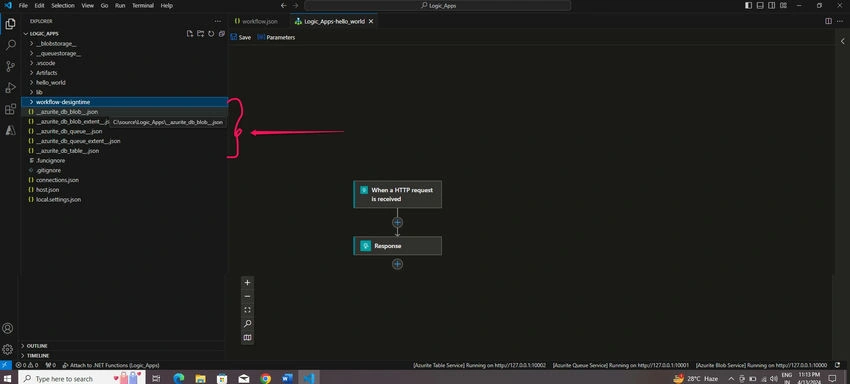Click the New Folder icon in Explorer
Image resolution: width=850 pixels, height=384 pixels.
pos(200,34)
